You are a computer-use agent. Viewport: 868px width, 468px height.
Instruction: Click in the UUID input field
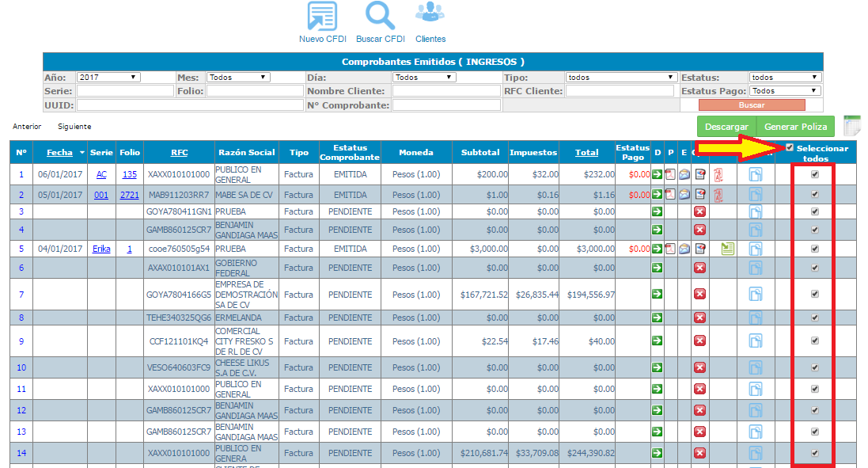click(190, 105)
